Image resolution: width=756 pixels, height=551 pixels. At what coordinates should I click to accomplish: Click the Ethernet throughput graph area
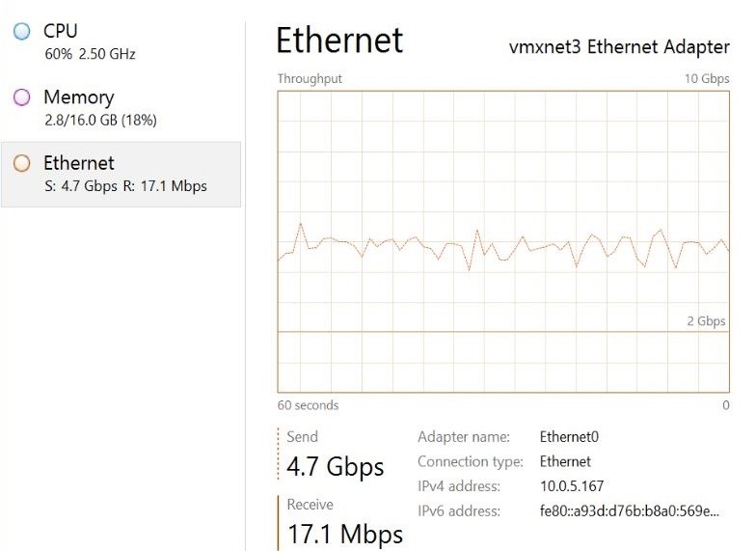503,241
